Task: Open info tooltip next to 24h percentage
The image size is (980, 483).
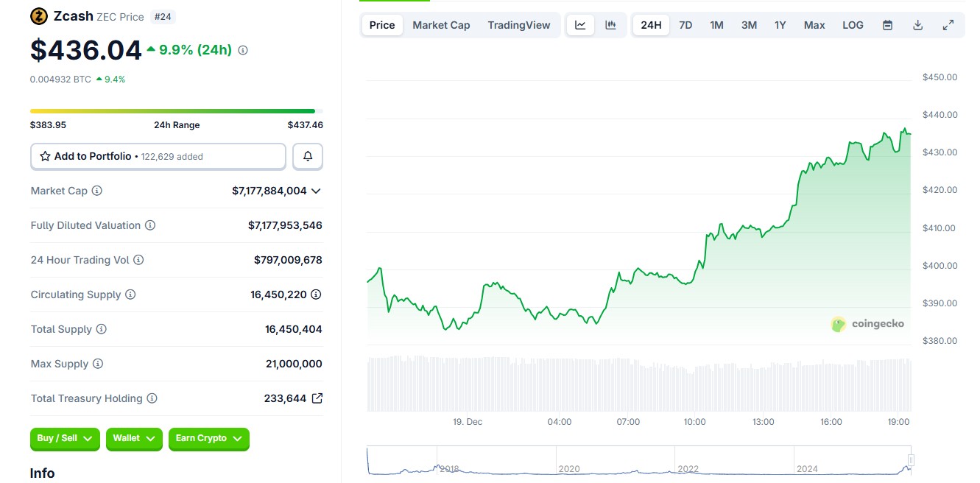Action: pyautogui.click(x=243, y=50)
